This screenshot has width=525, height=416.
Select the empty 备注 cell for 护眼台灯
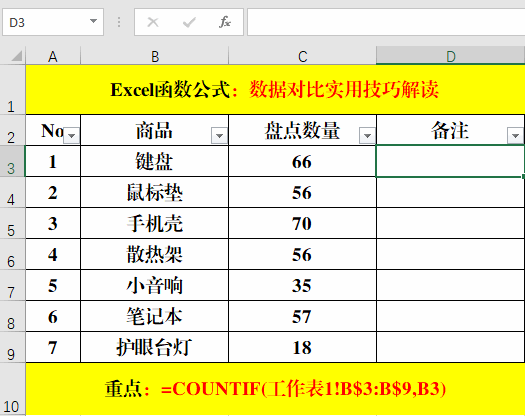tap(450, 347)
